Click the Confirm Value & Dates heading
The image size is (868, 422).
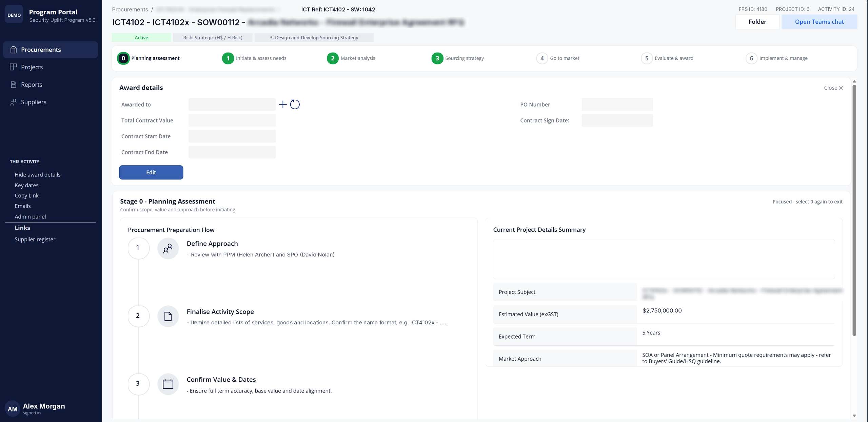tap(221, 380)
